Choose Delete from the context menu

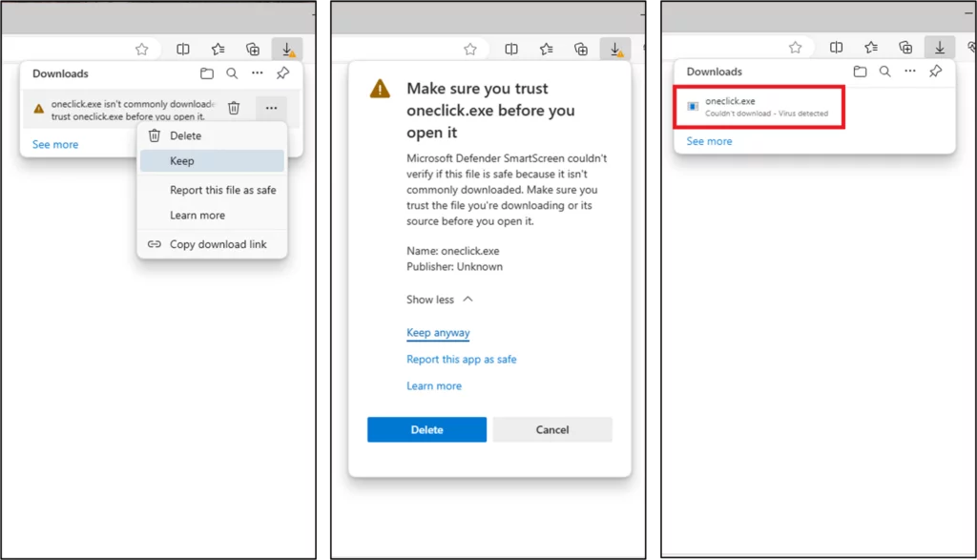click(212, 135)
